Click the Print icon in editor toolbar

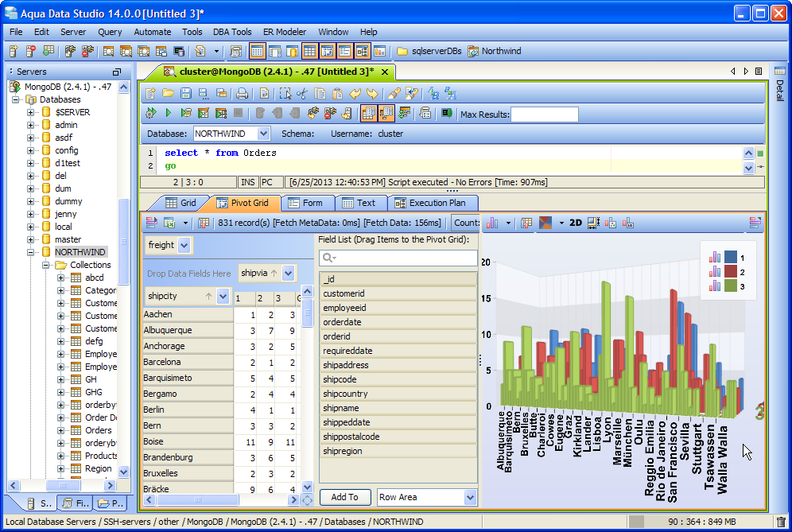[243, 93]
